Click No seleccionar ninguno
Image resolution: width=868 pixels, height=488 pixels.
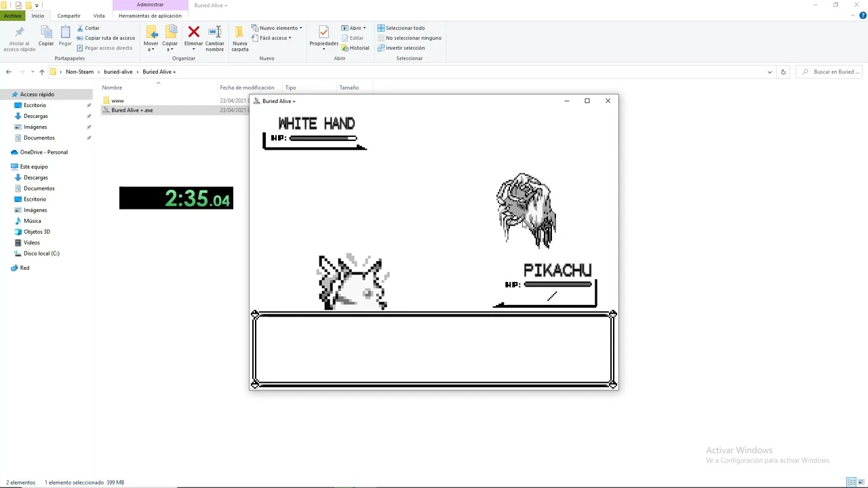coord(410,38)
